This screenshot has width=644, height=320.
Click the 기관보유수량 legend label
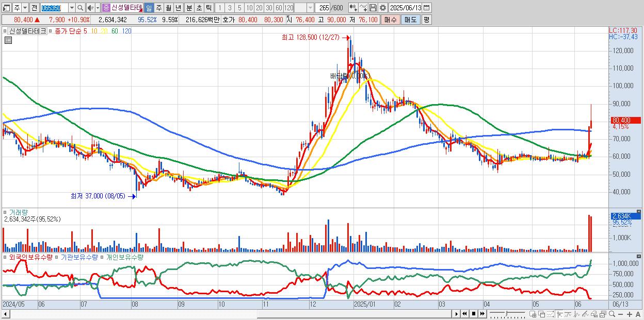pos(79,257)
